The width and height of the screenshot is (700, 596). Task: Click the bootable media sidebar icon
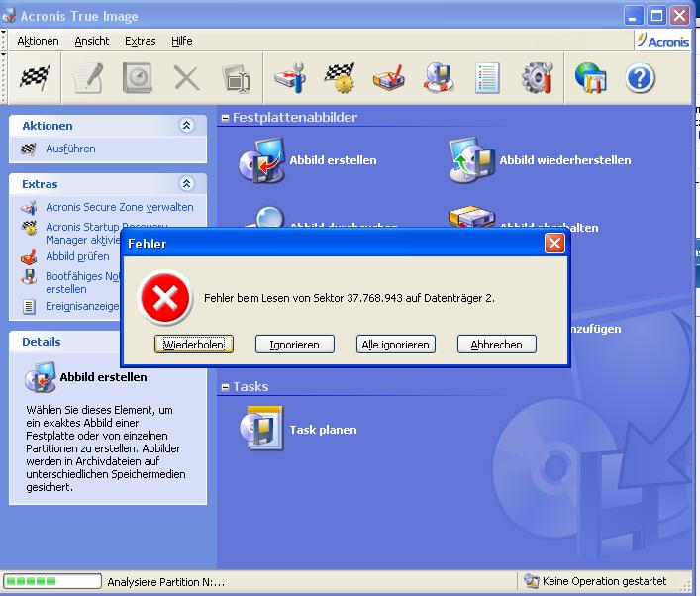point(29,277)
